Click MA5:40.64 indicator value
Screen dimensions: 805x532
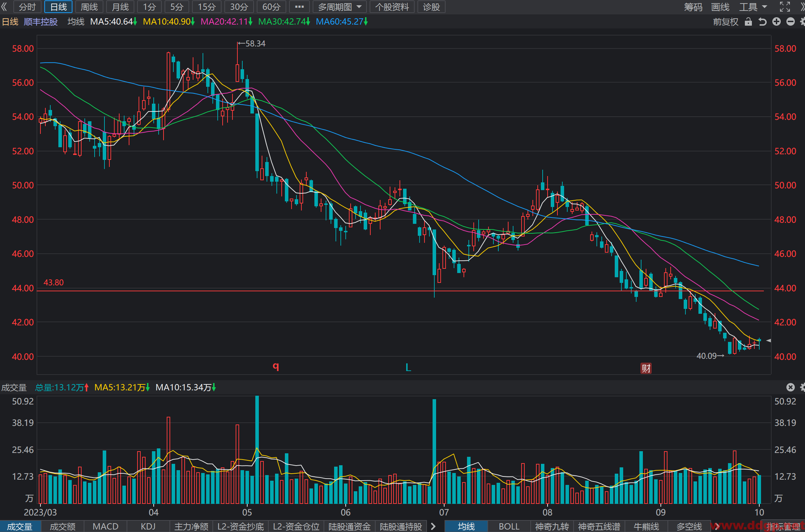click(114, 22)
